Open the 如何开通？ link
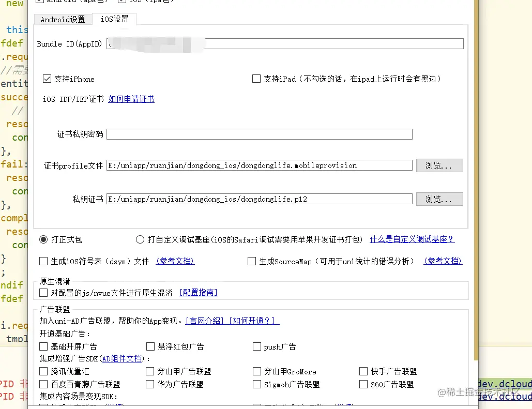The width and height of the screenshot is (532, 409). [x=254, y=321]
